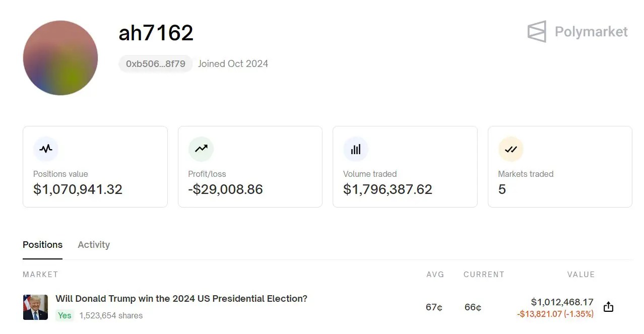This screenshot has height=334, width=644.
Task: Click the Trump market thumbnail image
Action: pos(35,306)
